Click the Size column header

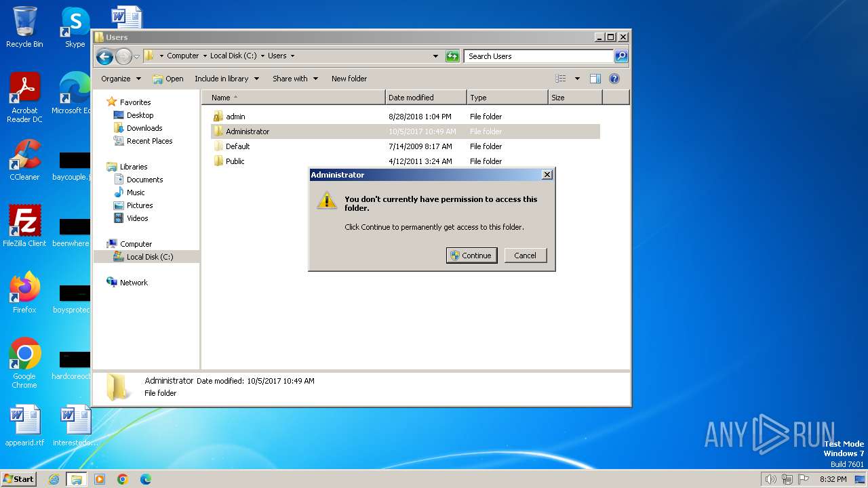pyautogui.click(x=575, y=98)
